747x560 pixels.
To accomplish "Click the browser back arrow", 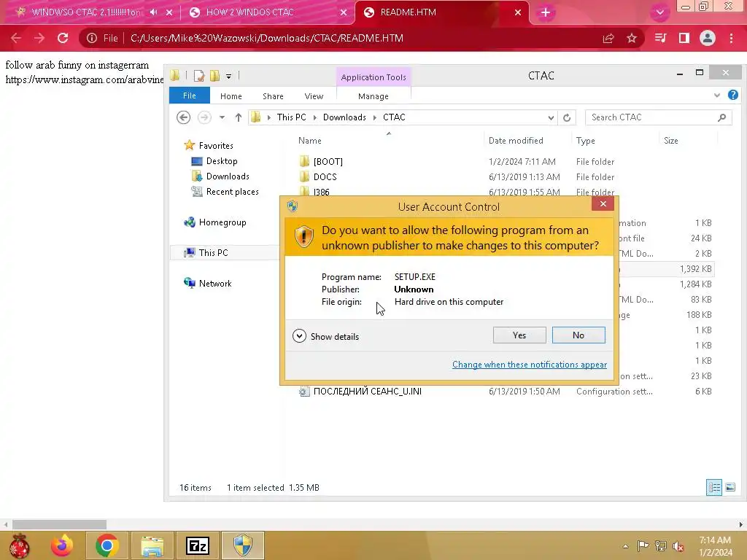I will click(x=16, y=38).
